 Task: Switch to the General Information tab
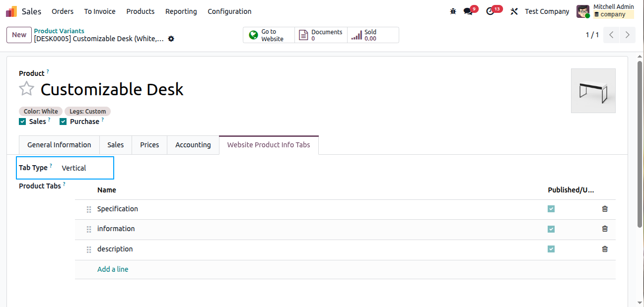(x=59, y=145)
